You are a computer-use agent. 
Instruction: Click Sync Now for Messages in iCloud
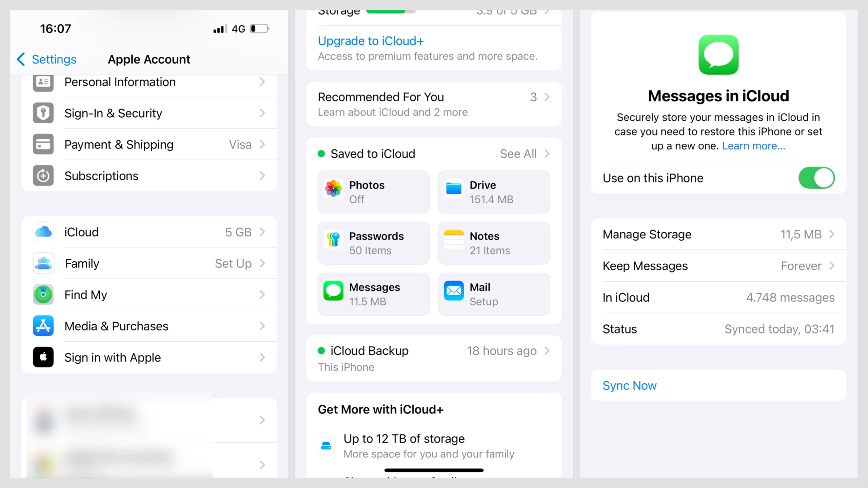(x=630, y=386)
